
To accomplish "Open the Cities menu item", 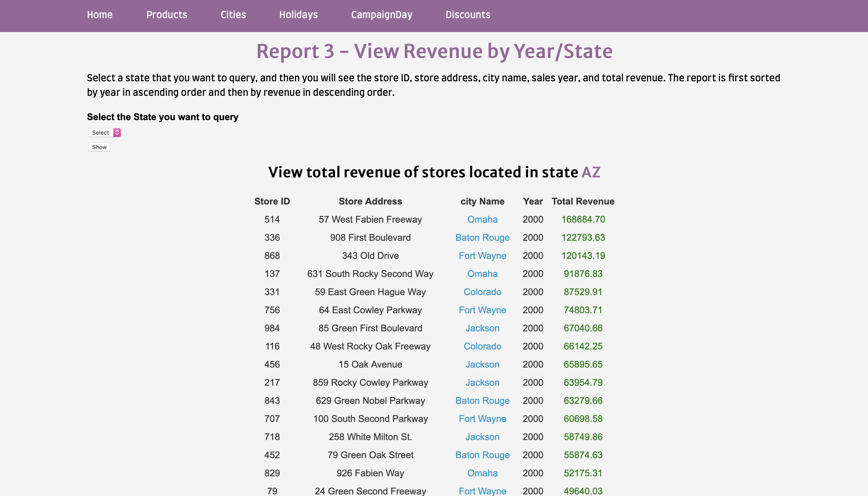I will click(233, 15).
